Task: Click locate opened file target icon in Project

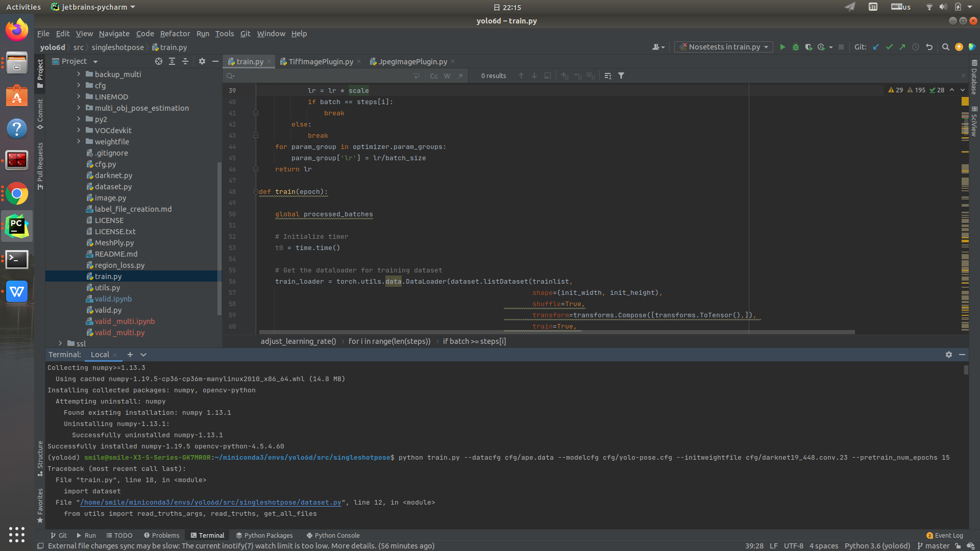Action: pos(159,61)
